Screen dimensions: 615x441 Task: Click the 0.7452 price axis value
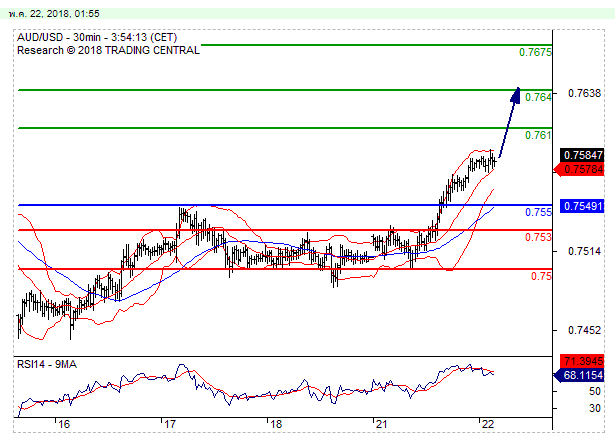click(x=584, y=330)
